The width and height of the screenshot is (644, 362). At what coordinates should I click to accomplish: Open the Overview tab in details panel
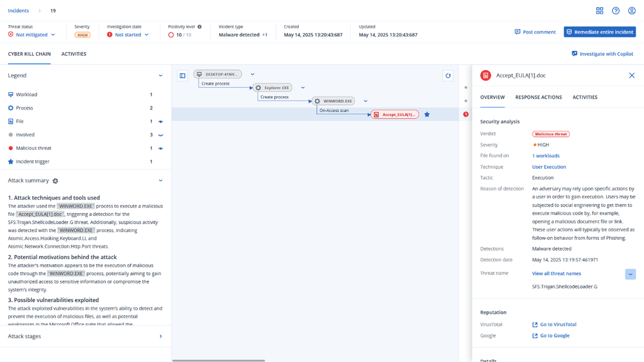pyautogui.click(x=492, y=97)
